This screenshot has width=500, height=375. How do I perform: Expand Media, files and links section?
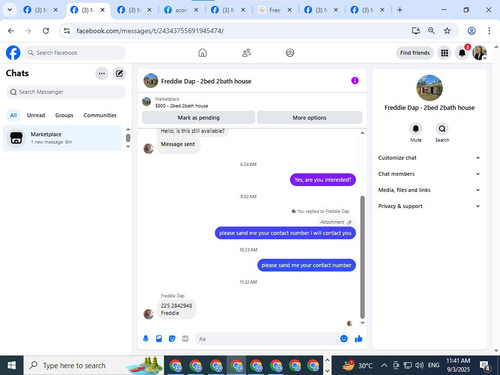(x=429, y=190)
